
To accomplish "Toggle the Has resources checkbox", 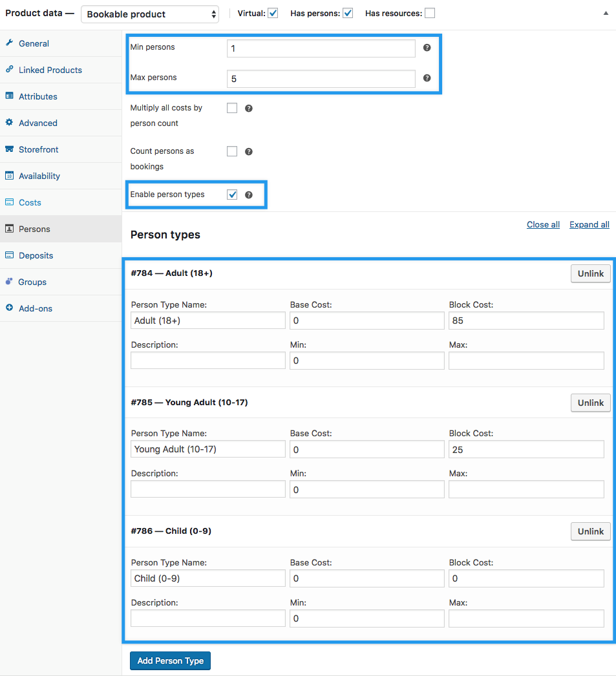I will (430, 14).
